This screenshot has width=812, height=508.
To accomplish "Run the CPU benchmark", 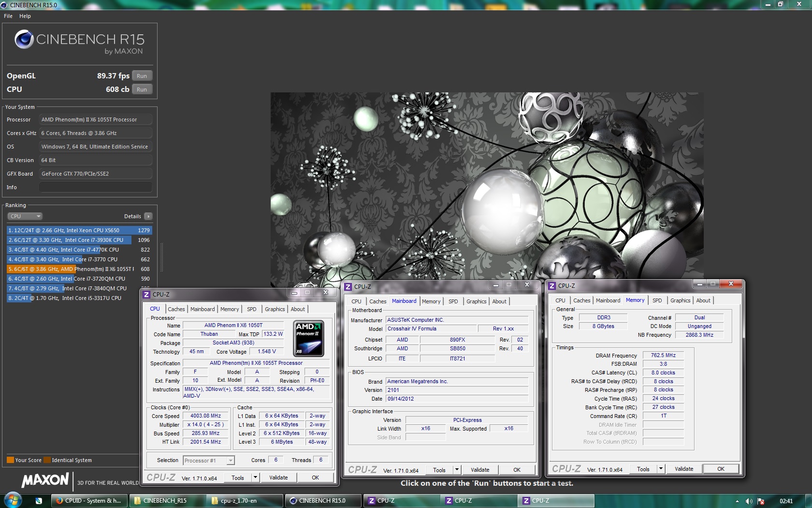I will [142, 90].
